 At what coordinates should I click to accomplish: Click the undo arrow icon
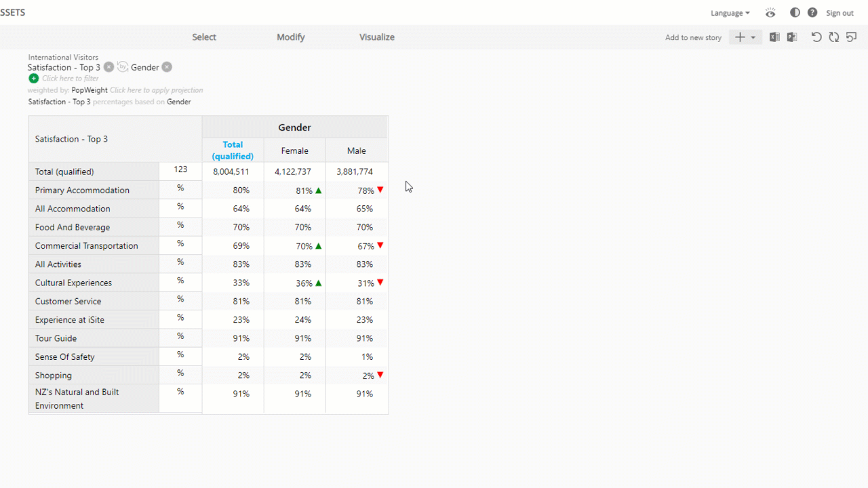(816, 37)
